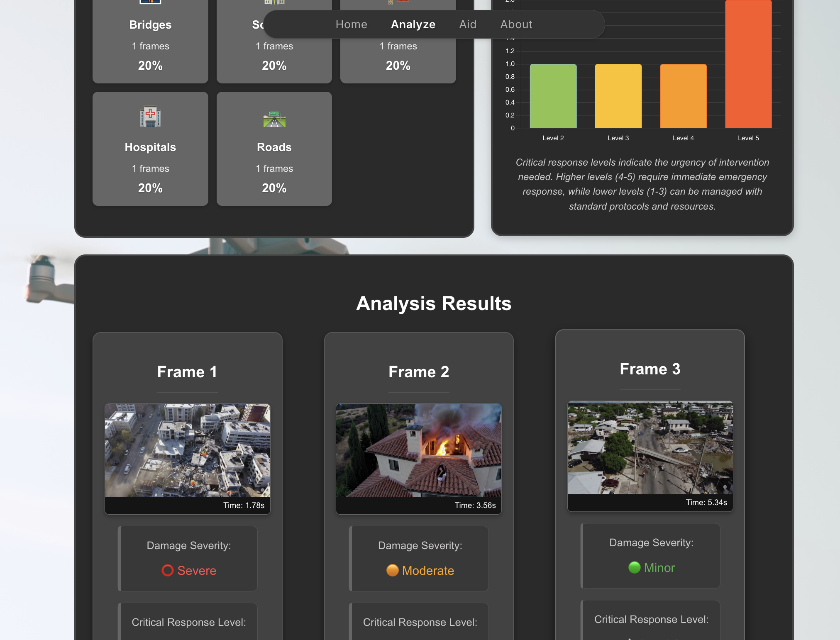Open the About page link
This screenshot has width=840, height=640.
click(x=516, y=24)
